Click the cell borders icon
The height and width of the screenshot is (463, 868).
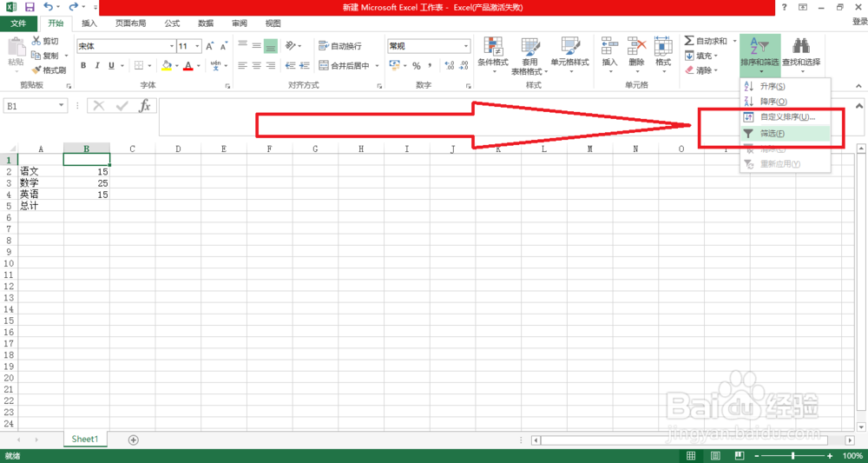[x=138, y=65]
